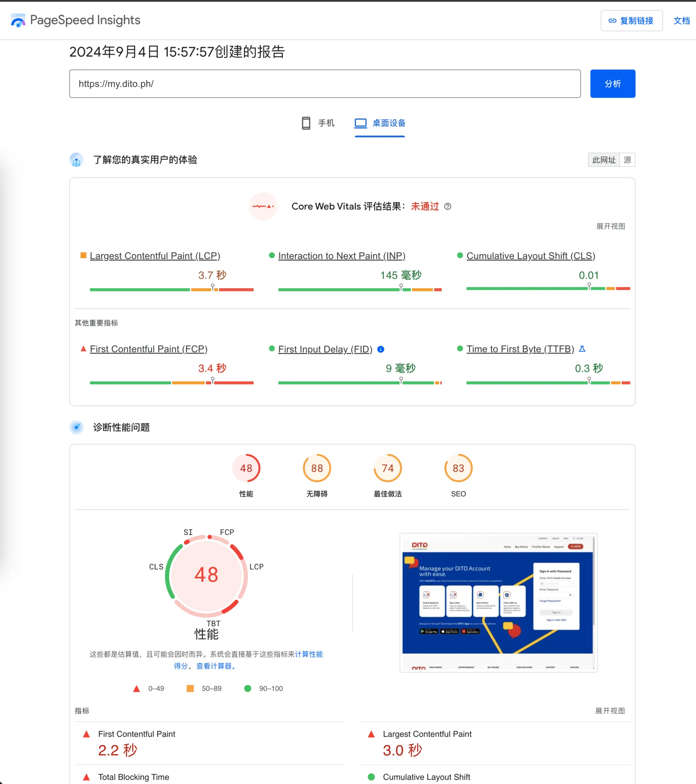Click the experimental flask icon beside TTFB
696x784 pixels.
[x=582, y=349]
